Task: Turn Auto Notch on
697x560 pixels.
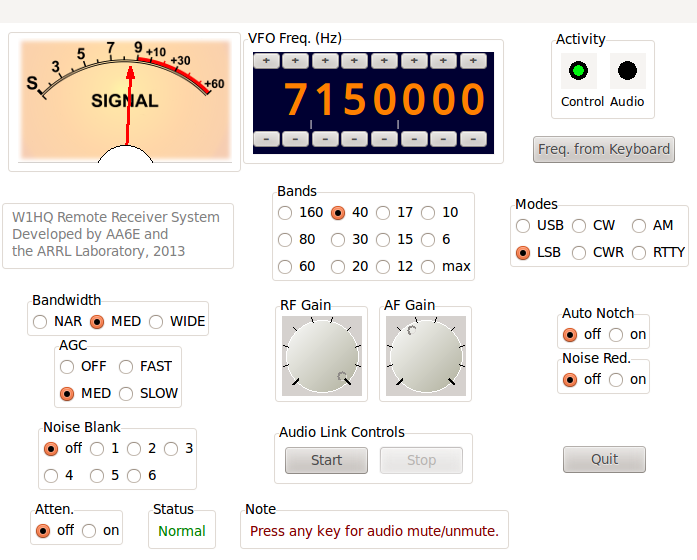Action: click(x=617, y=335)
